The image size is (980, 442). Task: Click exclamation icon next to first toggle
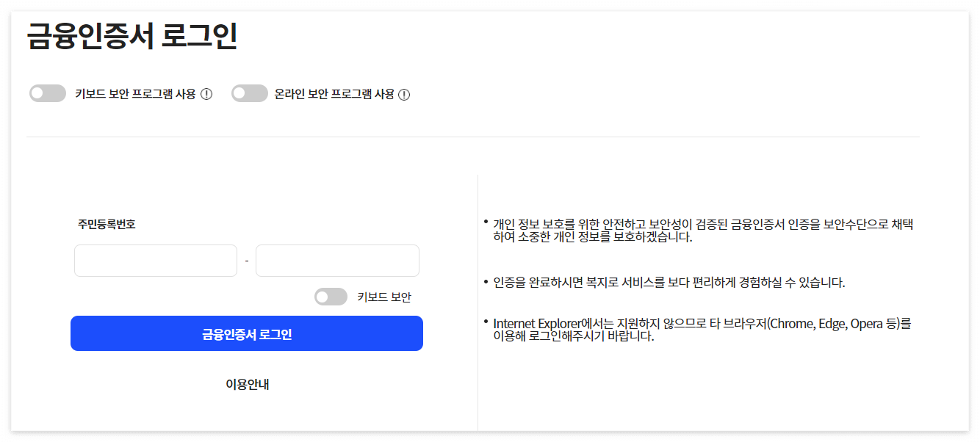[x=207, y=93]
